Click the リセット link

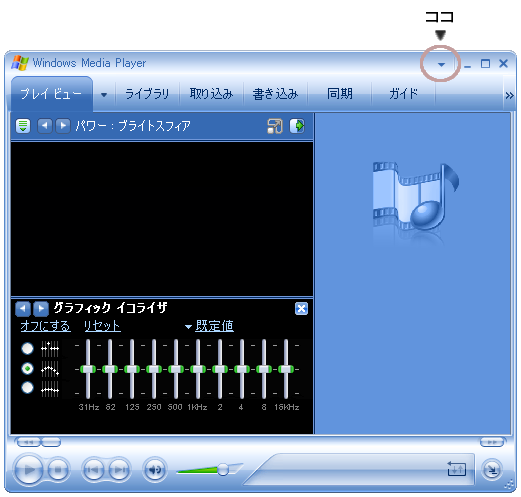tap(102, 326)
